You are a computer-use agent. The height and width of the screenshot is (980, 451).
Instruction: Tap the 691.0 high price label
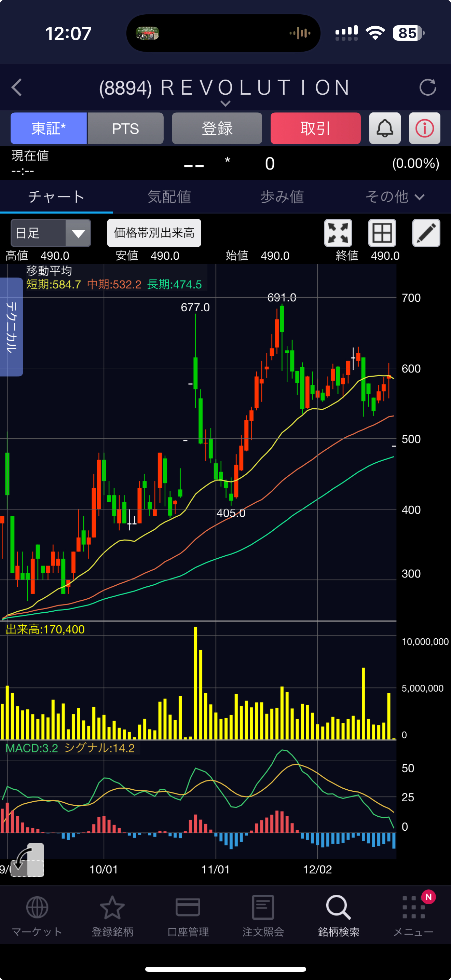[x=282, y=298]
